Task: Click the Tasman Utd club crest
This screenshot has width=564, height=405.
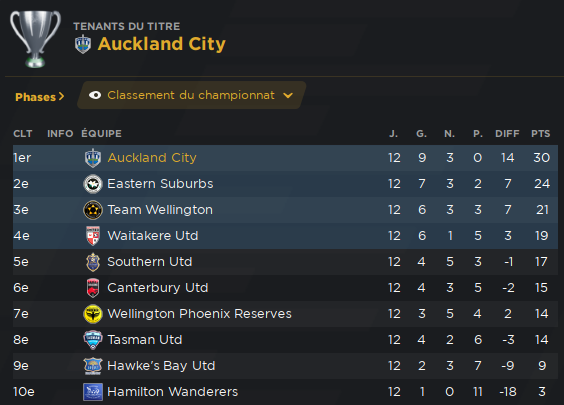Action: [93, 340]
